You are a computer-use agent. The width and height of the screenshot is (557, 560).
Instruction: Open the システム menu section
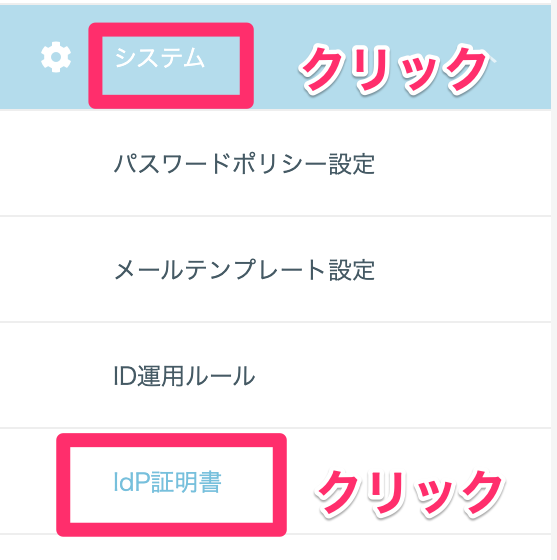click(x=275, y=57)
